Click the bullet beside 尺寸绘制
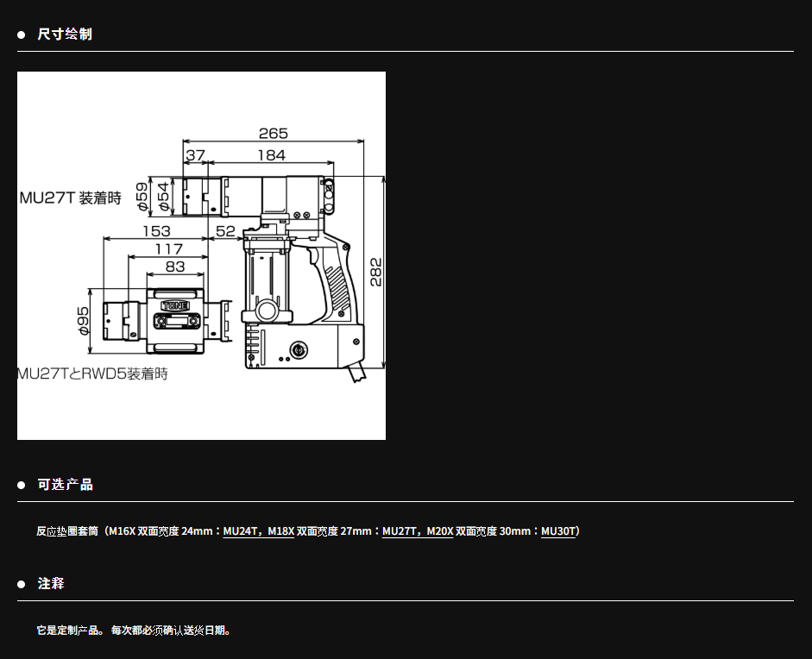812x659 pixels. click(22, 35)
